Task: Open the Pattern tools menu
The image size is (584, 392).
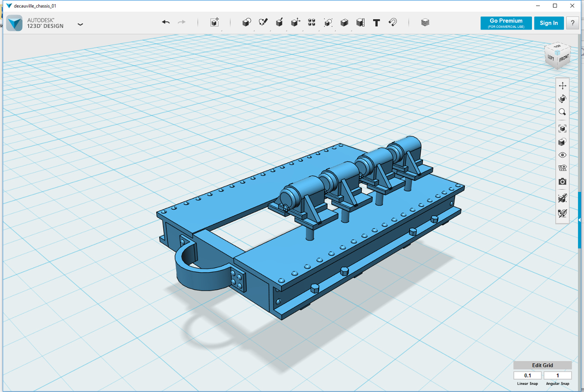Action: pos(312,22)
